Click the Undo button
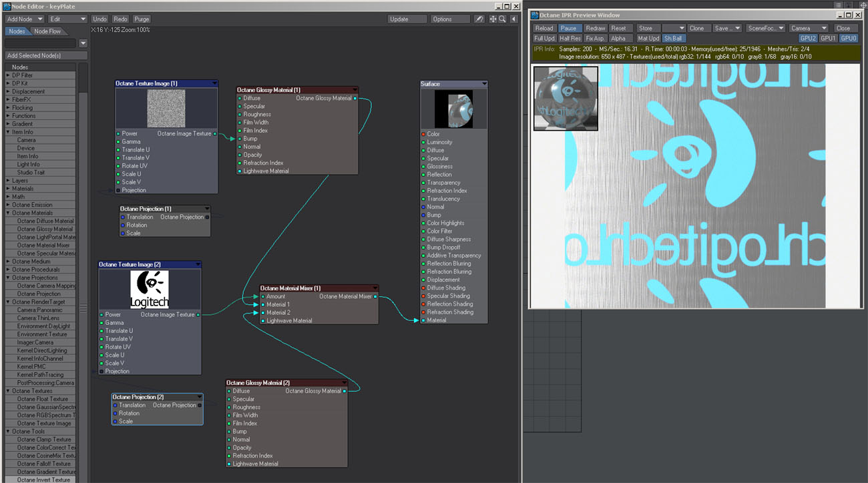This screenshot has height=483, width=868. point(99,19)
